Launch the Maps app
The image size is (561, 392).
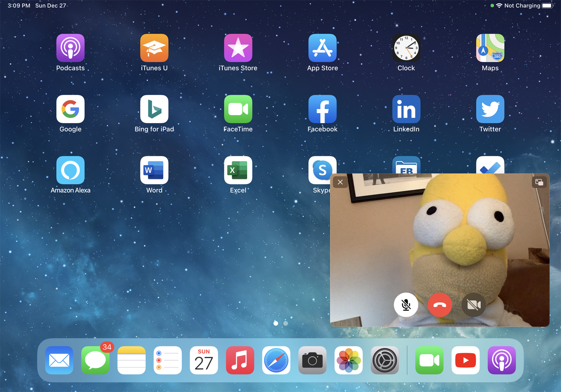coord(490,48)
